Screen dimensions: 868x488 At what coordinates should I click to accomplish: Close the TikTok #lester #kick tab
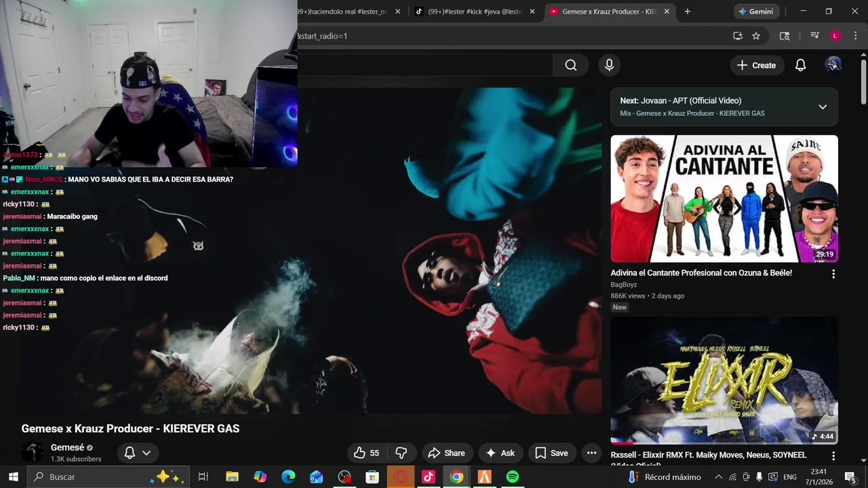tap(532, 12)
